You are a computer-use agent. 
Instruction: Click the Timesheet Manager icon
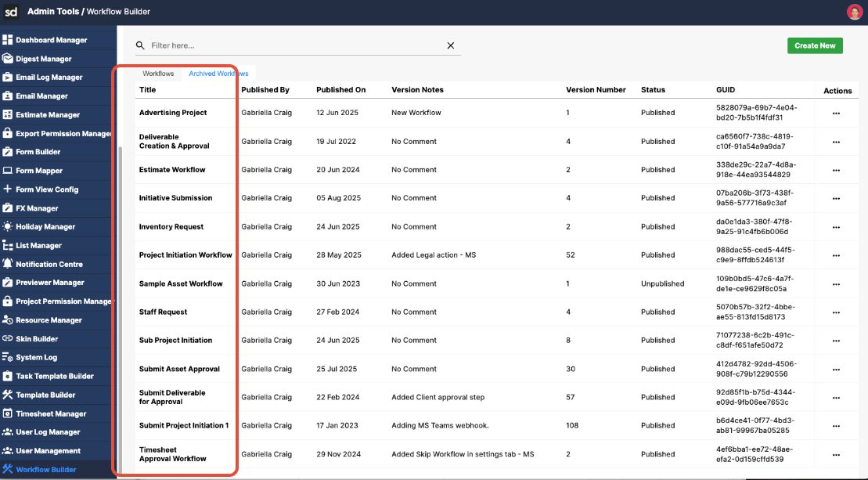(x=7, y=413)
